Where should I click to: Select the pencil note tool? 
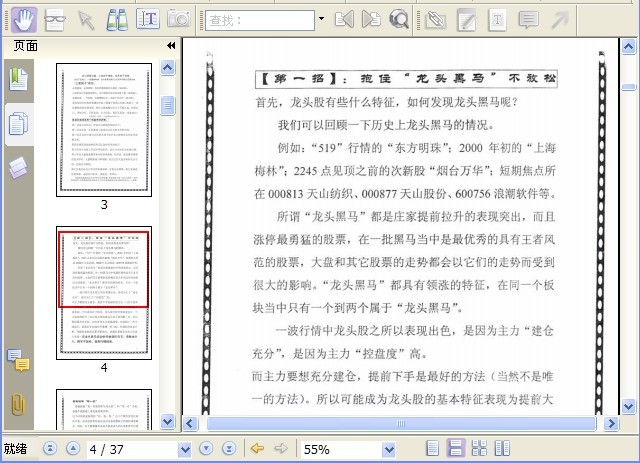coord(467,20)
